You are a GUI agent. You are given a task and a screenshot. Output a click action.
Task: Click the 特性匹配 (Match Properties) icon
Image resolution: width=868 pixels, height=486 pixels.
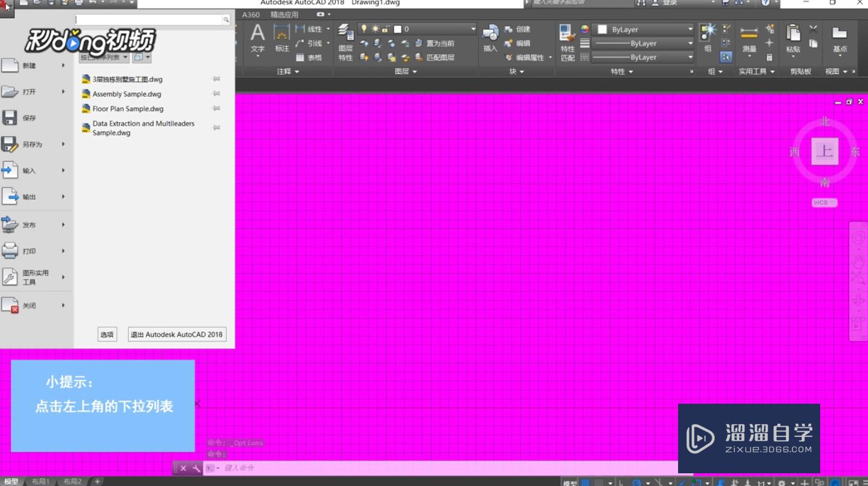point(567,33)
